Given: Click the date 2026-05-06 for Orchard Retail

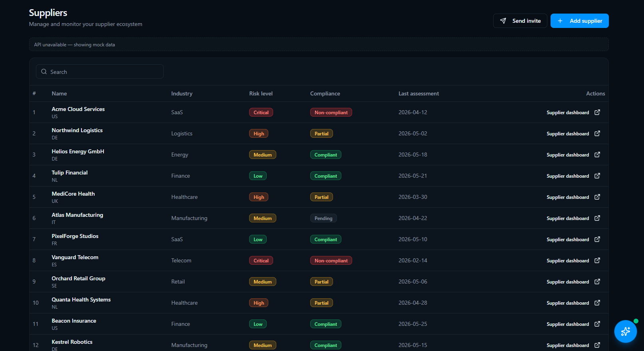Looking at the screenshot, I should click(x=413, y=282).
